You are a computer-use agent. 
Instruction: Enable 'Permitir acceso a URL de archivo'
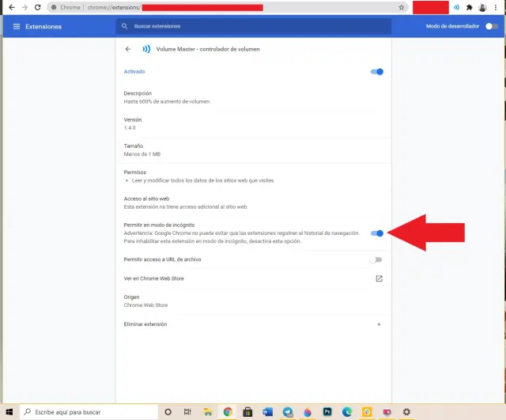pyautogui.click(x=376, y=259)
